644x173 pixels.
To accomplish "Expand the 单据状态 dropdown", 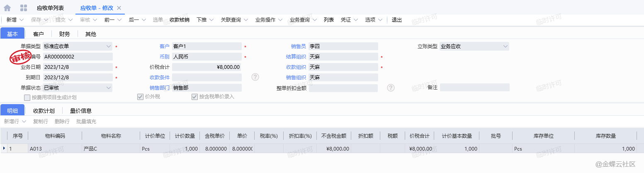I will [x=109, y=88].
